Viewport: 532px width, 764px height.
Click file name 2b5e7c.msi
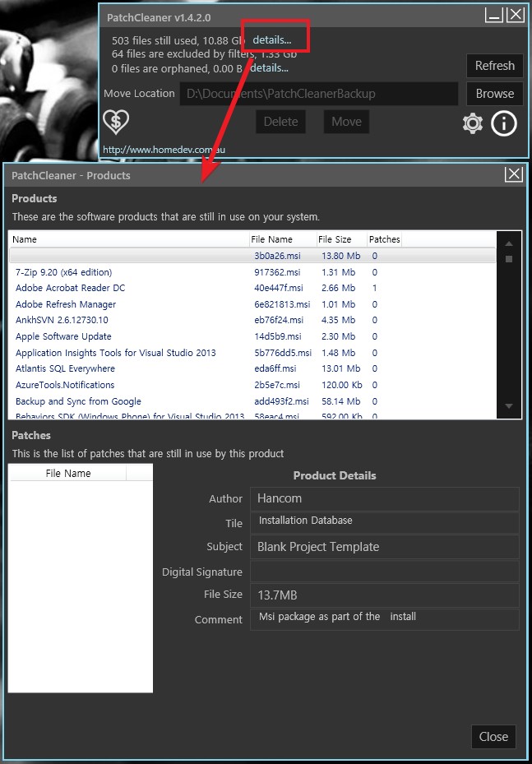click(277, 385)
